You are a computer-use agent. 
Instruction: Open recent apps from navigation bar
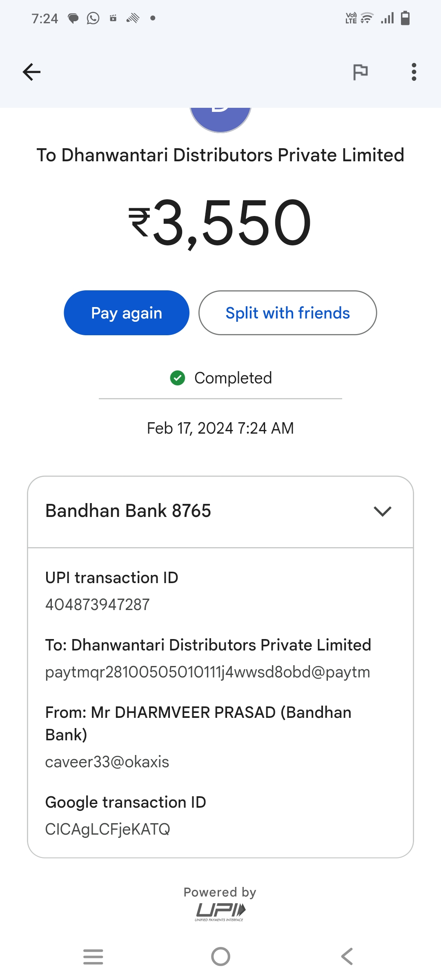coord(93,957)
